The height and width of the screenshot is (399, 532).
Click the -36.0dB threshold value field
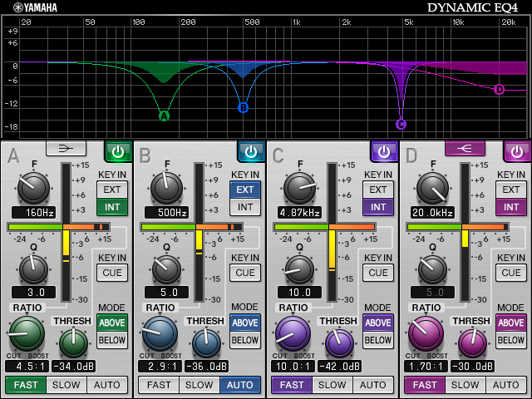pyautogui.click(x=207, y=367)
